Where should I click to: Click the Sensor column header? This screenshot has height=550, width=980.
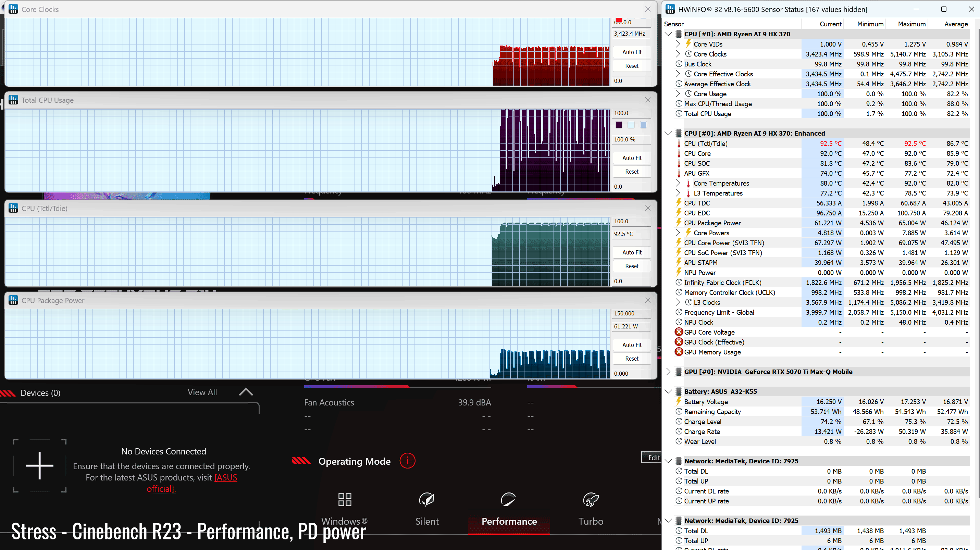(x=674, y=24)
